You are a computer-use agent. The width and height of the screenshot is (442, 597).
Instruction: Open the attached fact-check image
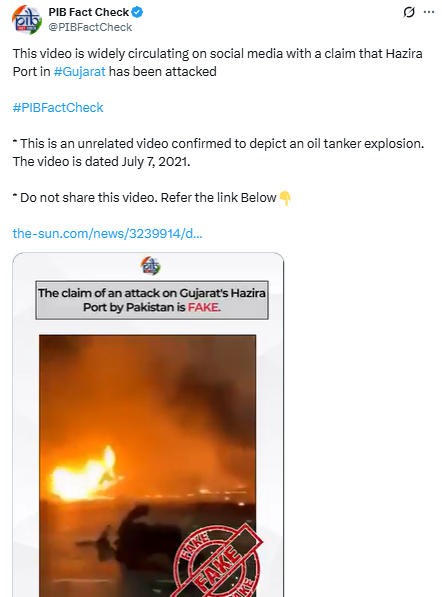click(x=148, y=425)
